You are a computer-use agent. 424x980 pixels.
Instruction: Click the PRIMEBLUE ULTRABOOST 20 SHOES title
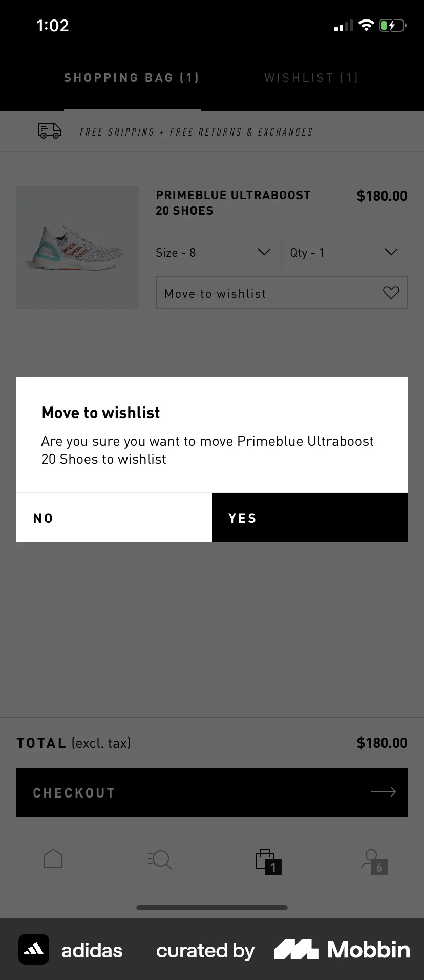[x=233, y=202]
